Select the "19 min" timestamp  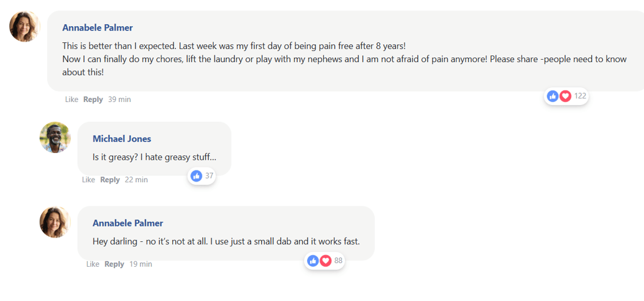point(140,264)
